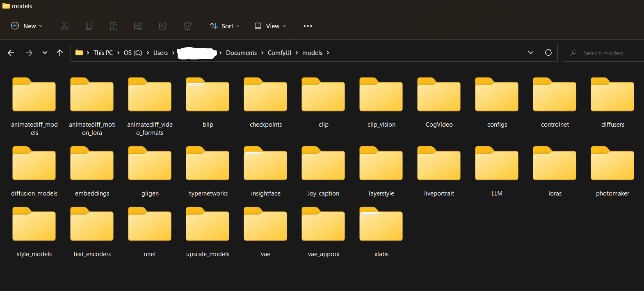Click the photomaker folder name
This screenshot has height=291, width=644.
(612, 193)
